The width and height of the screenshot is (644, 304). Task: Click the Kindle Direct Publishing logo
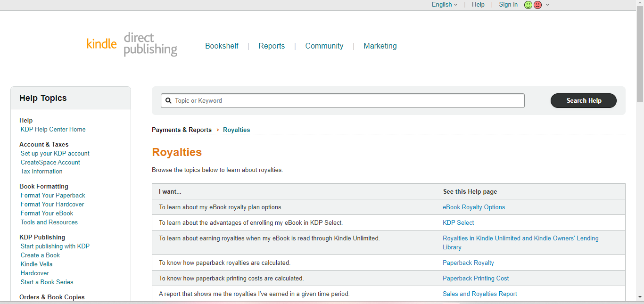coord(132,44)
